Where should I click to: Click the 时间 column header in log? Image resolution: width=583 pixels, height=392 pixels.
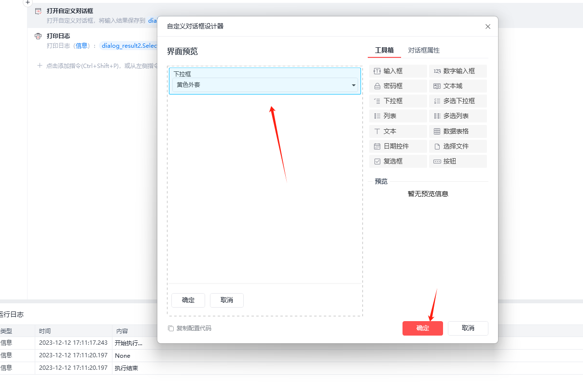pos(45,331)
